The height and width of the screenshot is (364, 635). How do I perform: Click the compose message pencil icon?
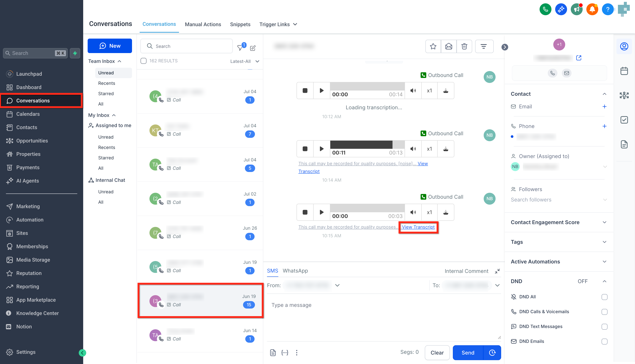(253, 48)
